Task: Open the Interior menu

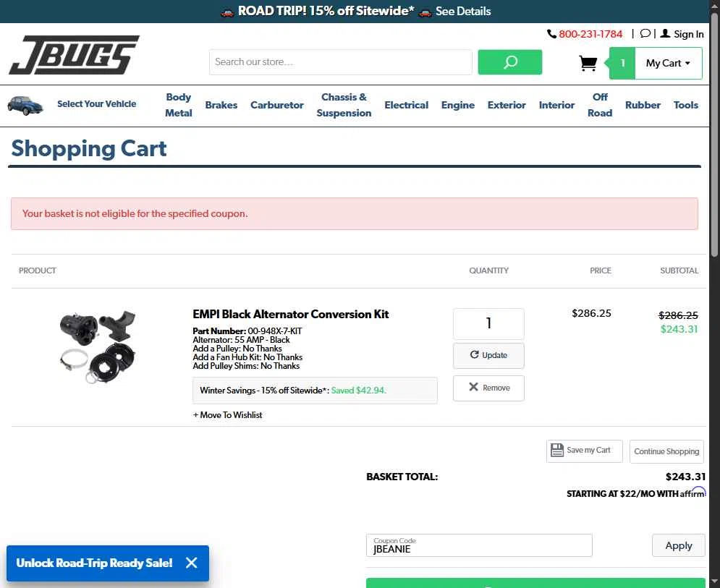Action: tap(556, 105)
